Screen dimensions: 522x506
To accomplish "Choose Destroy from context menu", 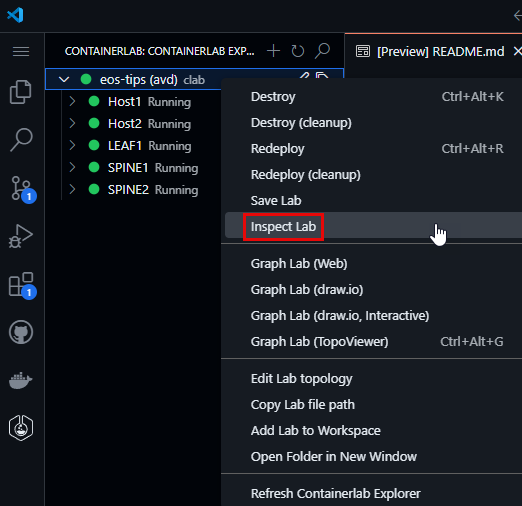I will (x=373, y=97).
